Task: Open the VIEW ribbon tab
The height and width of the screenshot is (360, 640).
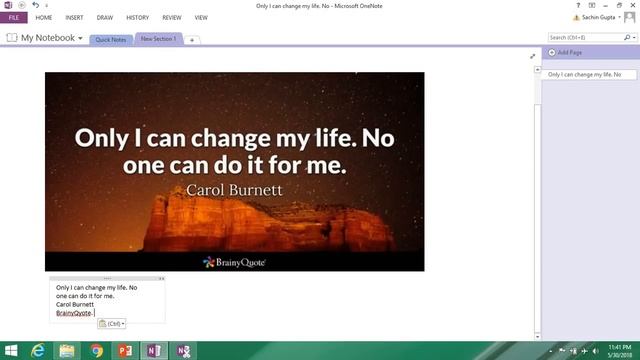Action: click(201, 18)
